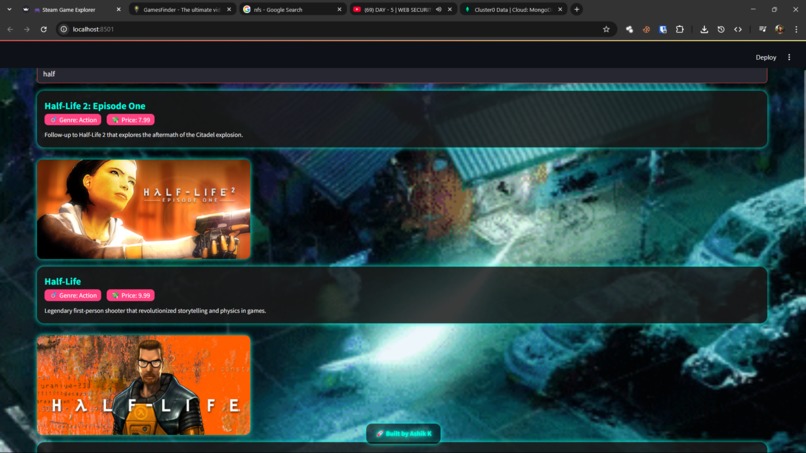Select the legendary first-person shooter description

(155, 311)
